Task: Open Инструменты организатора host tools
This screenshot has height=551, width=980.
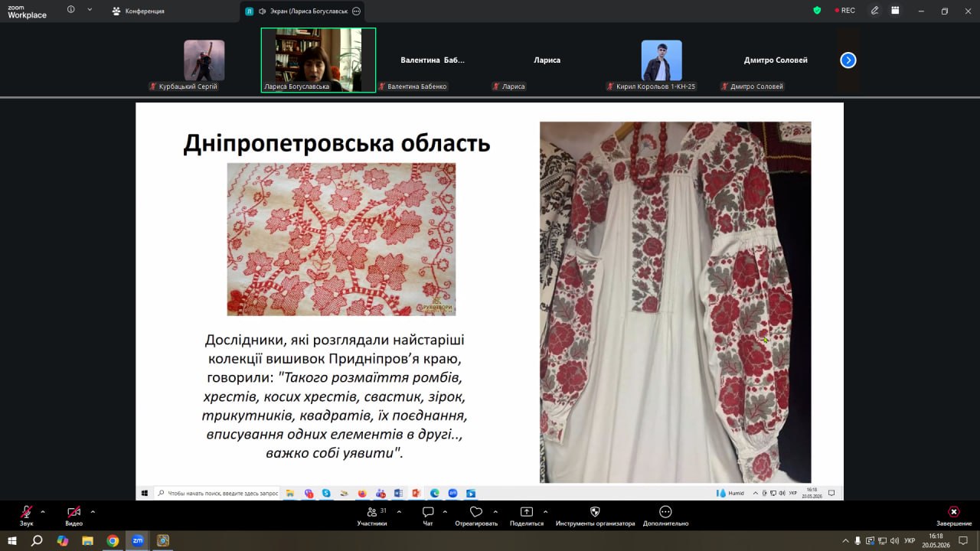Action: point(595,516)
